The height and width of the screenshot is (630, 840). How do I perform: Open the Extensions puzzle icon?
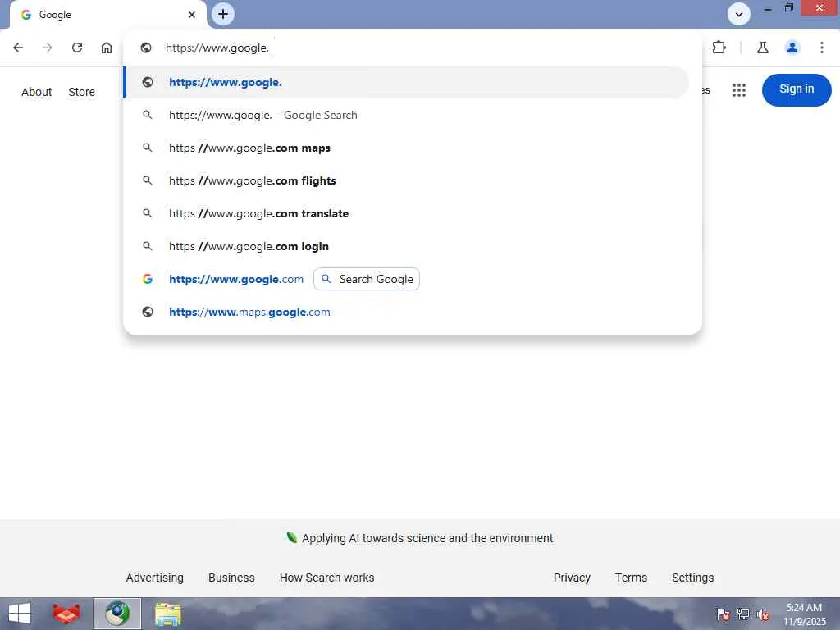click(719, 48)
